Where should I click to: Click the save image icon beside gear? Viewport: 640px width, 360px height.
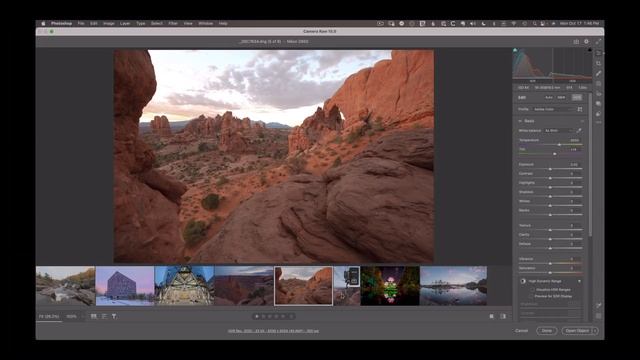point(576,41)
